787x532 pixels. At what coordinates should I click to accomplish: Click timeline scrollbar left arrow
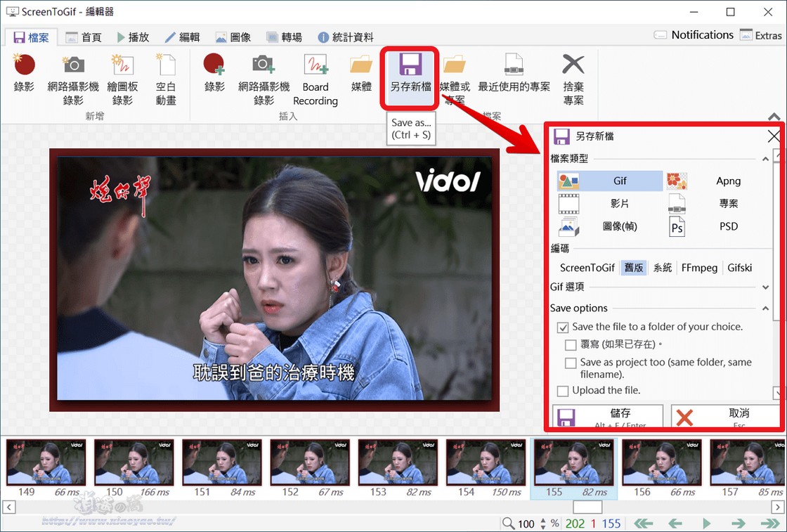[8, 507]
